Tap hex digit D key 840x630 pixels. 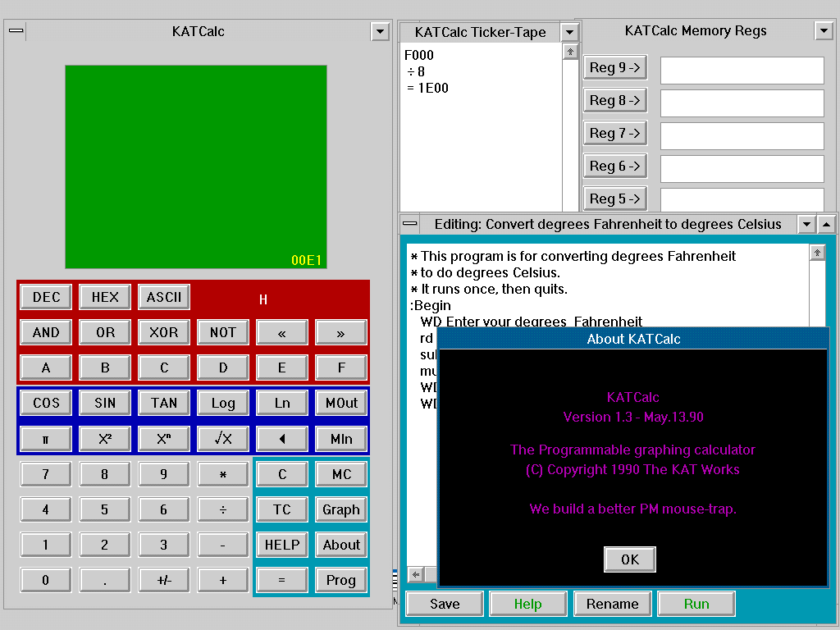click(223, 368)
